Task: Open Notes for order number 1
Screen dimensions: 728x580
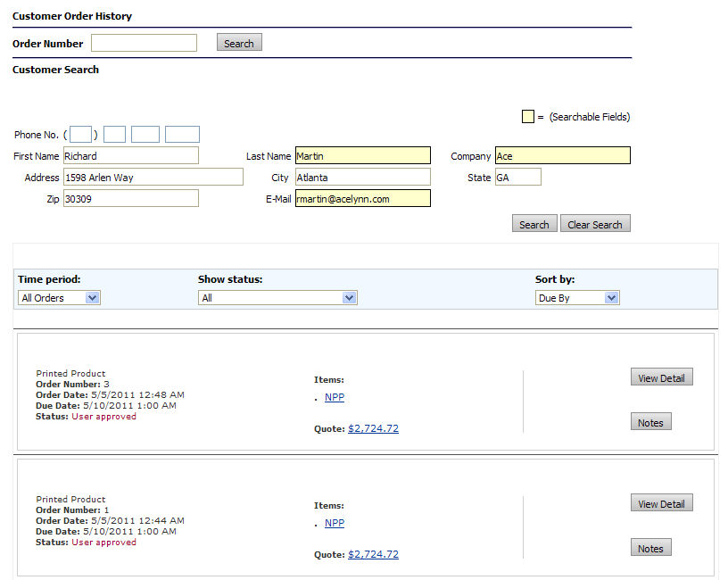Action: [650, 548]
